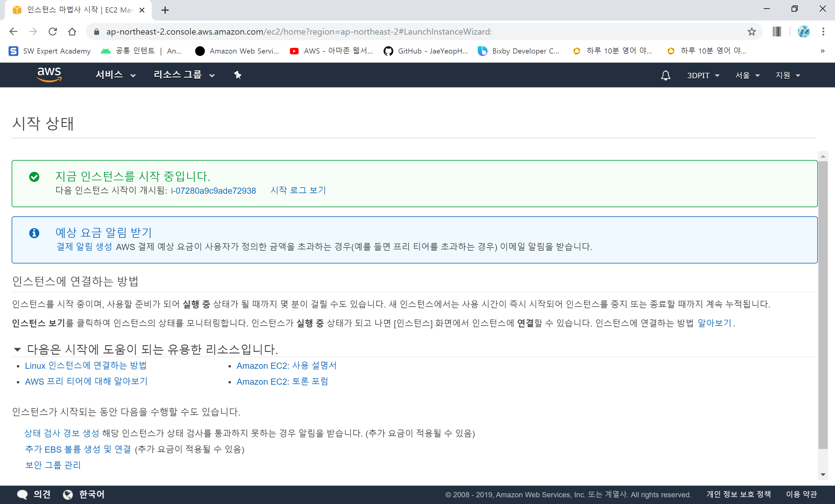
Task: Click the AWS logo home icon
Action: point(49,75)
